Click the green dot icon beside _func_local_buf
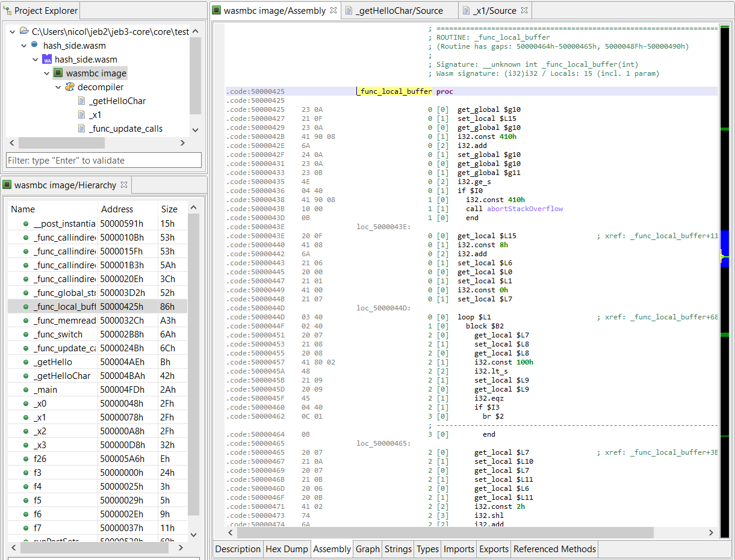 pyautogui.click(x=26, y=306)
